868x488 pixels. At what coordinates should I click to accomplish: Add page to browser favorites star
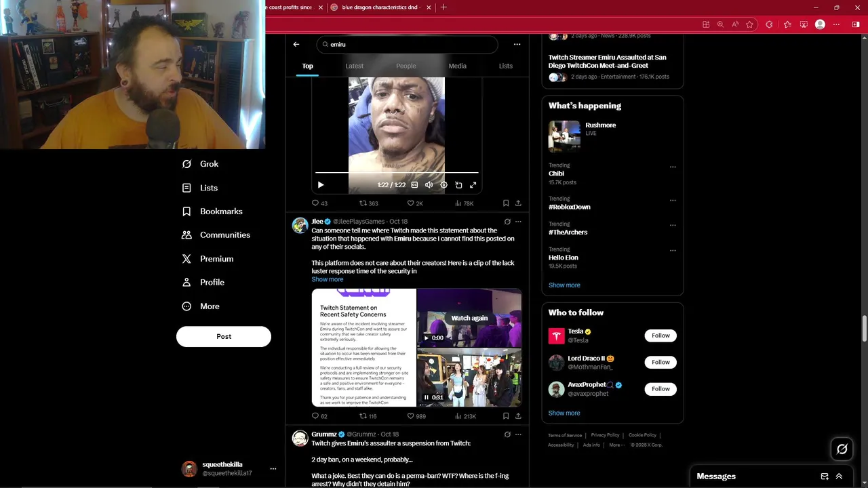750,24
